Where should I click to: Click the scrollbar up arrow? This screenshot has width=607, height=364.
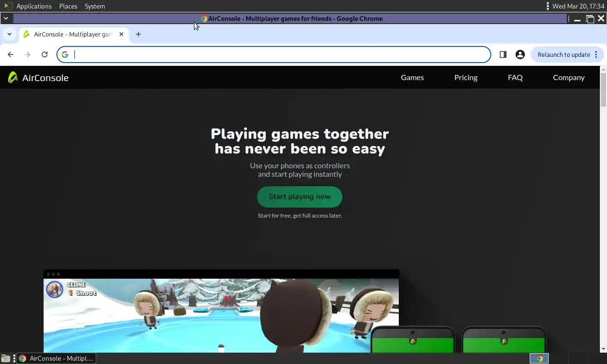[x=603, y=69]
